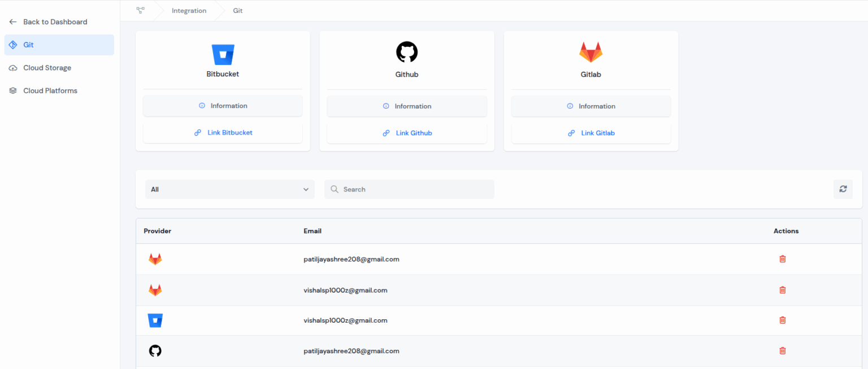Open Information for Github
Screen dimensions: 868x369
[407, 106]
